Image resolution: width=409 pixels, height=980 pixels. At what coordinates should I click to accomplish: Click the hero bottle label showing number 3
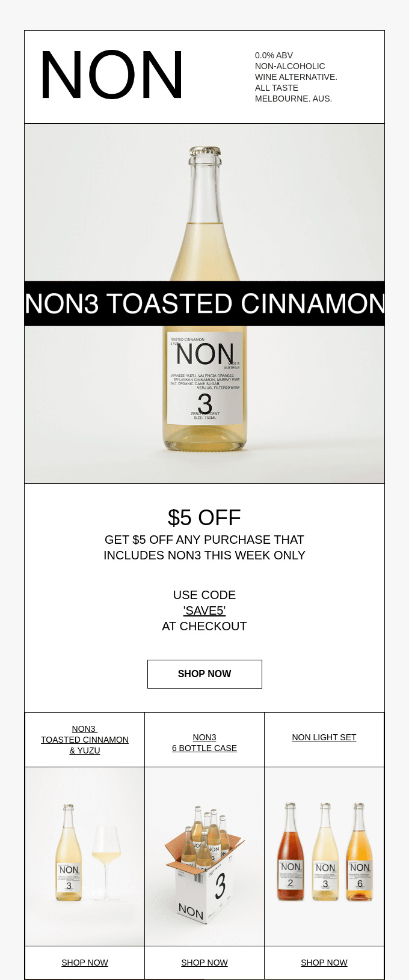[204, 379]
